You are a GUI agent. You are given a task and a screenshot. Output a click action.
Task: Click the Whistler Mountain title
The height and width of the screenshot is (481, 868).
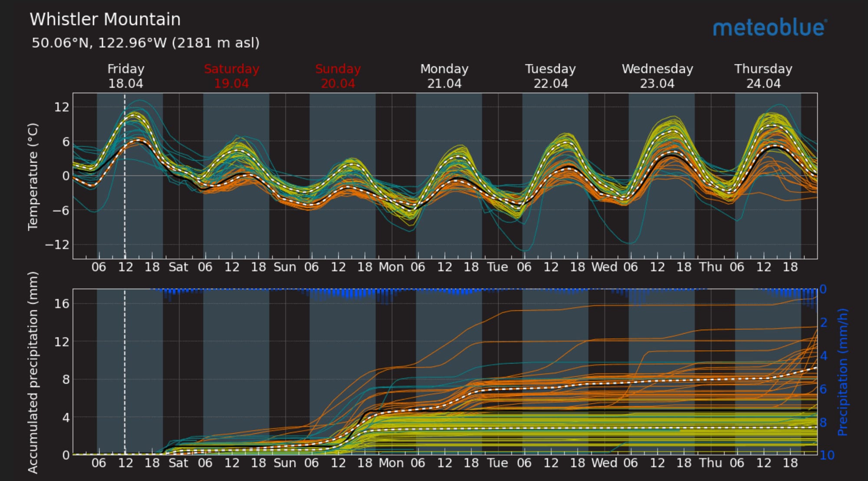coord(105,20)
